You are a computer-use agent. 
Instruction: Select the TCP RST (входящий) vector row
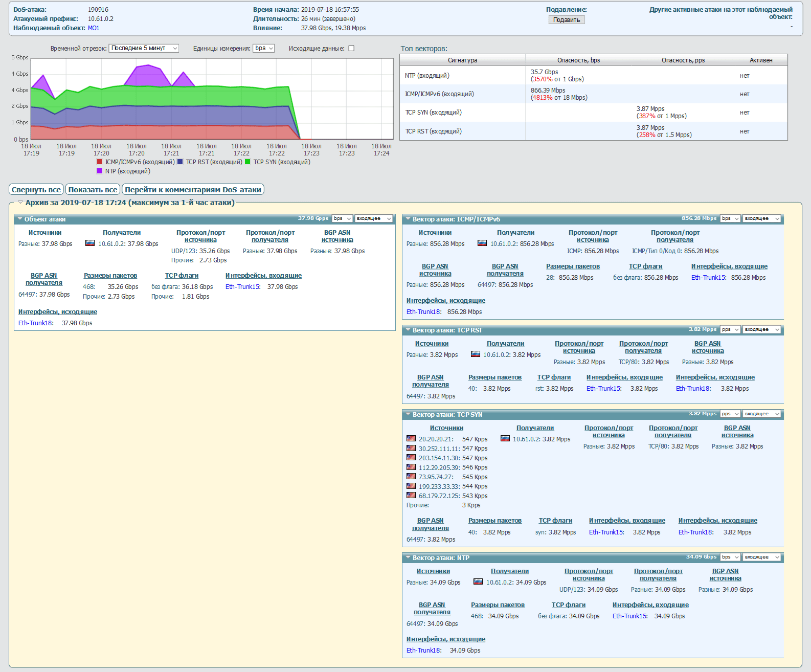pos(594,131)
